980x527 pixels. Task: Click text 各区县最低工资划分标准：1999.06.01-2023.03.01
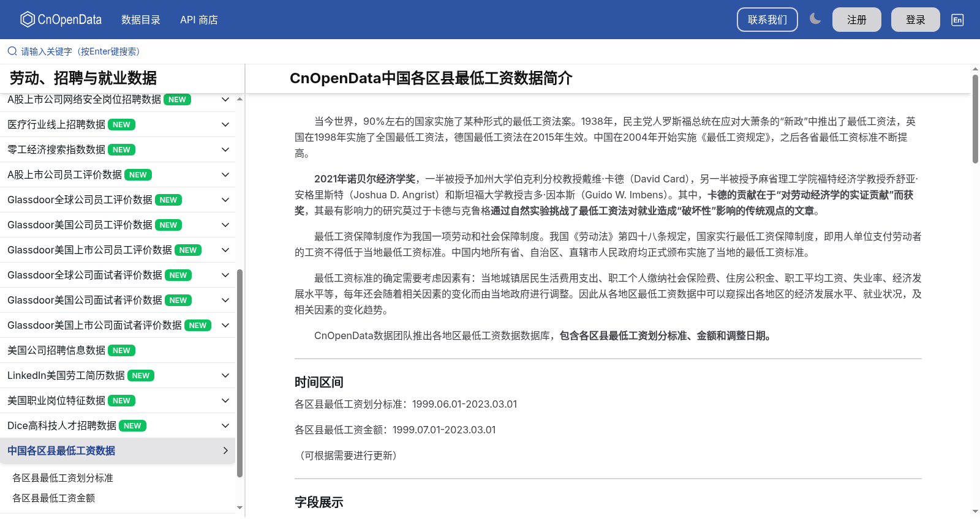(405, 404)
